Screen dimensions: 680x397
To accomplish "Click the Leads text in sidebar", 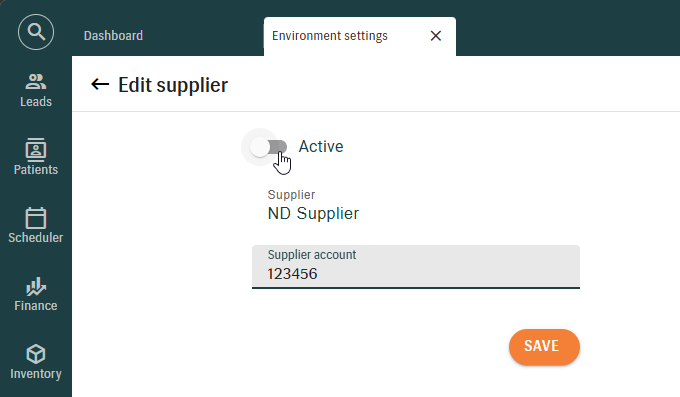I will [36, 102].
